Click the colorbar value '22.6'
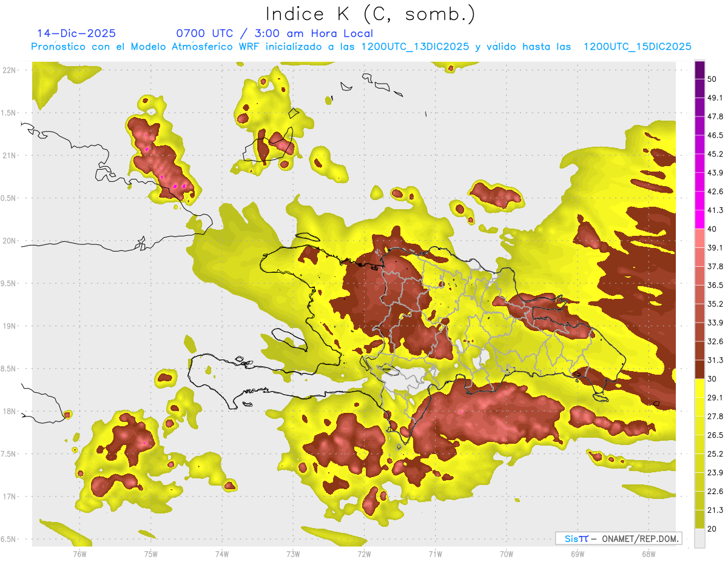Screen dimensions: 728x562 pos(715,491)
